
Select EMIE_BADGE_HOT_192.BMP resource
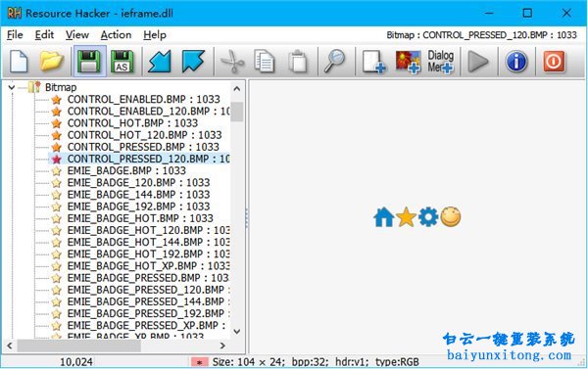[x=149, y=254]
